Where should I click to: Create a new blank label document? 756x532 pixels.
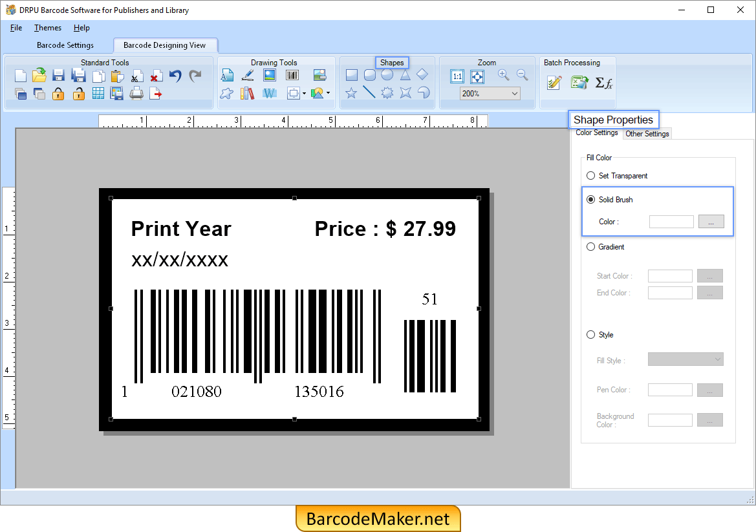[20, 76]
